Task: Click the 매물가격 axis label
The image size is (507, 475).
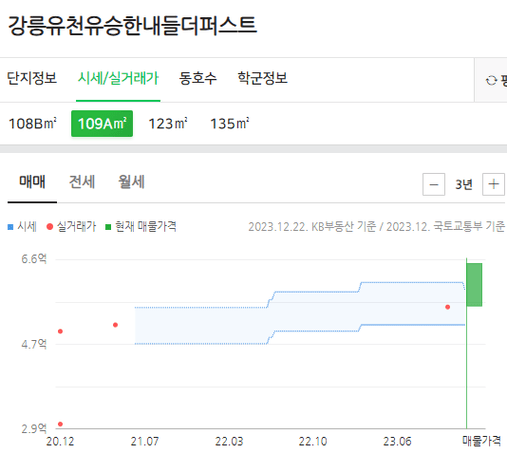Action: click(x=481, y=441)
